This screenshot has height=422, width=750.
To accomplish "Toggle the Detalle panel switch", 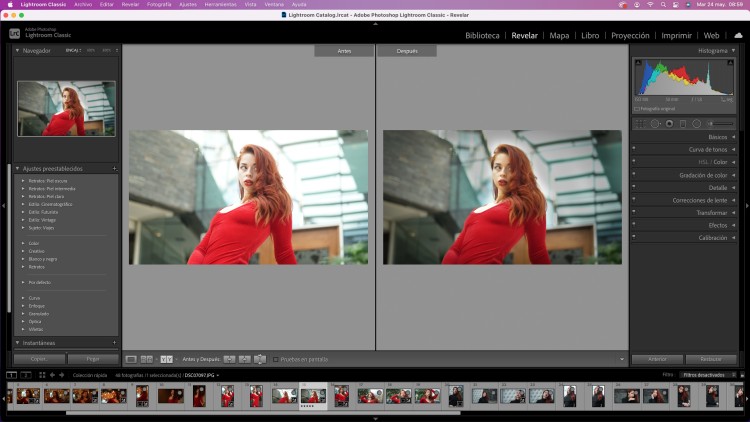I will coord(634,187).
